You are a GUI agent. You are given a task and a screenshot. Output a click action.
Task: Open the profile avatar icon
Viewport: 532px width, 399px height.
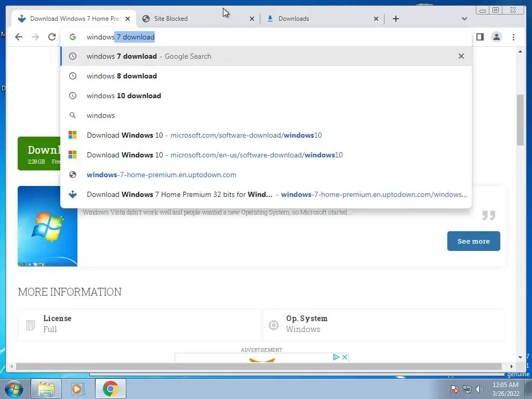[x=496, y=37]
